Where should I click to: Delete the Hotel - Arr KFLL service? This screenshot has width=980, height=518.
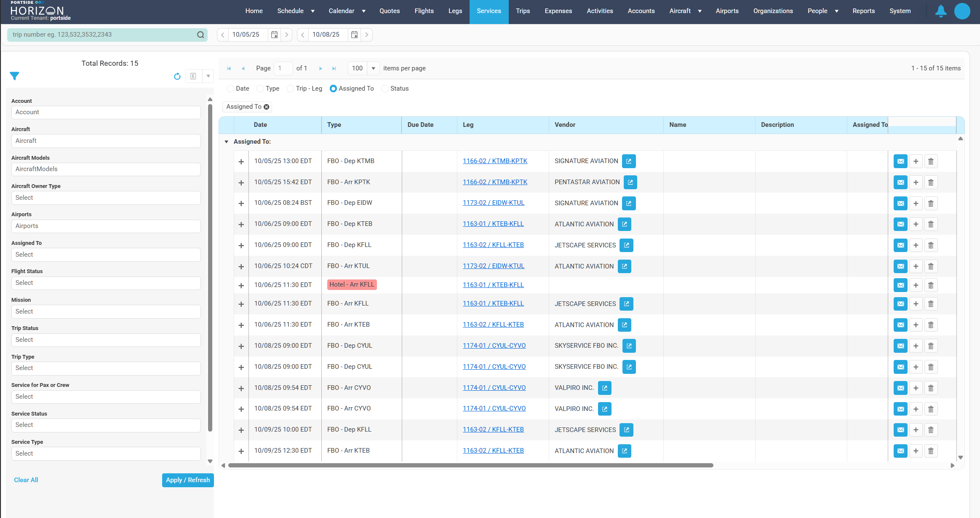(x=931, y=285)
